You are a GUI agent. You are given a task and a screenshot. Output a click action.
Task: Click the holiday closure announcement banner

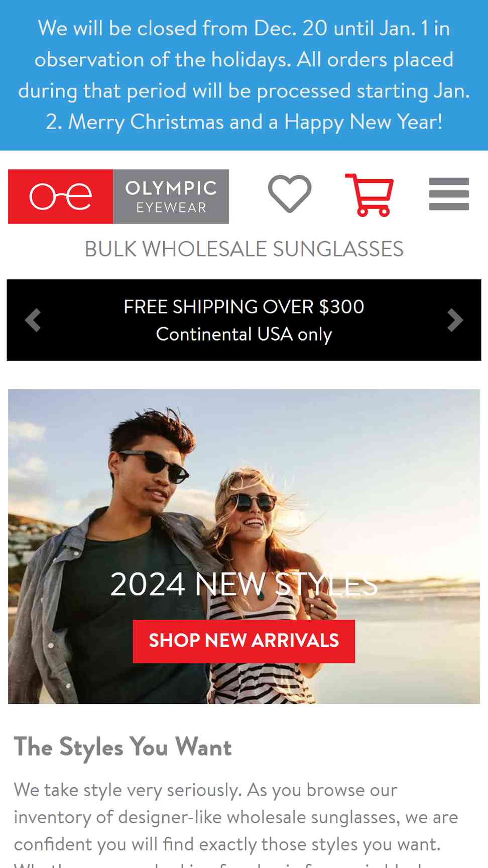[x=244, y=75]
